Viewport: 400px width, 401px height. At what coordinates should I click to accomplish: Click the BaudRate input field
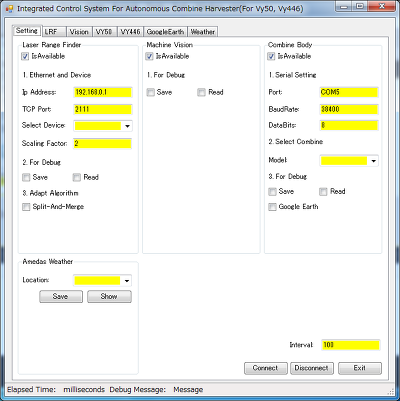(x=349, y=109)
